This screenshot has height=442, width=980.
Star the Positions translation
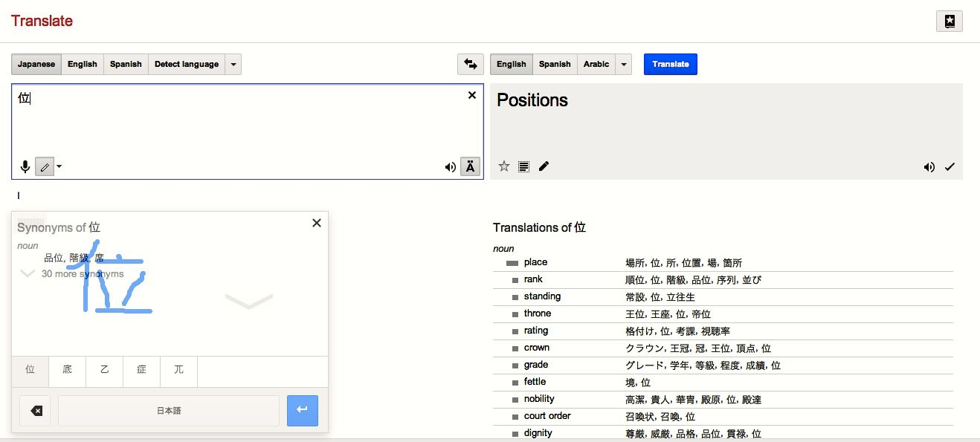point(503,166)
